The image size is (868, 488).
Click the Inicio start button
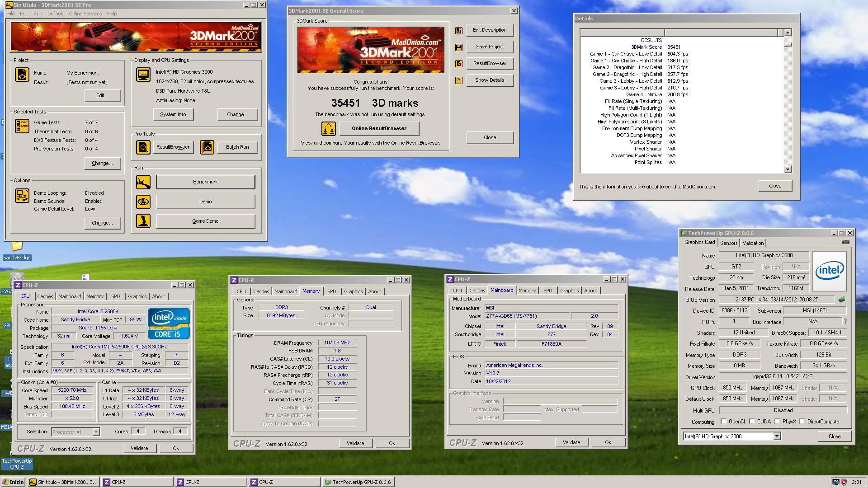click(x=13, y=482)
